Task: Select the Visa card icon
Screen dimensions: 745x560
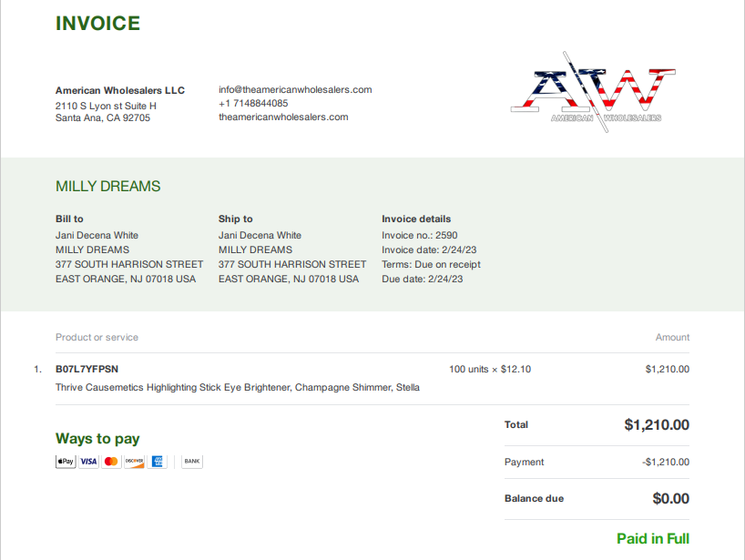Action: tap(88, 462)
